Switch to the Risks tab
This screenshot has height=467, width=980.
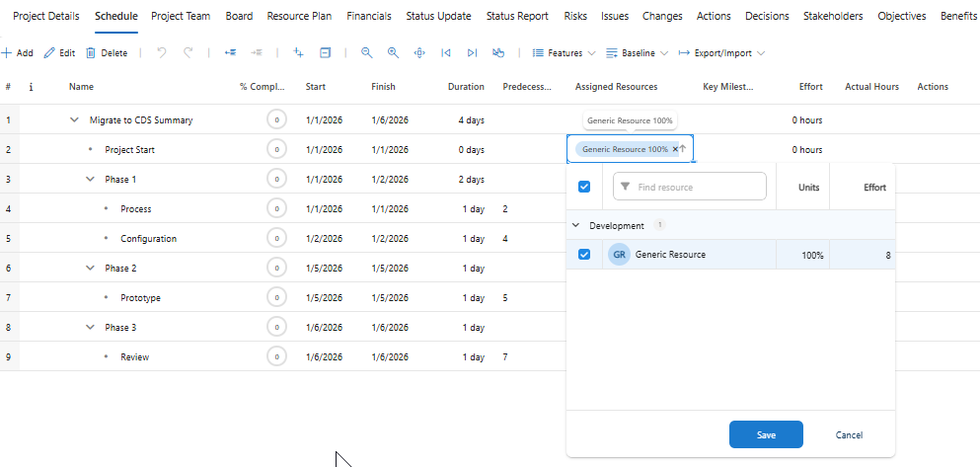(x=575, y=16)
